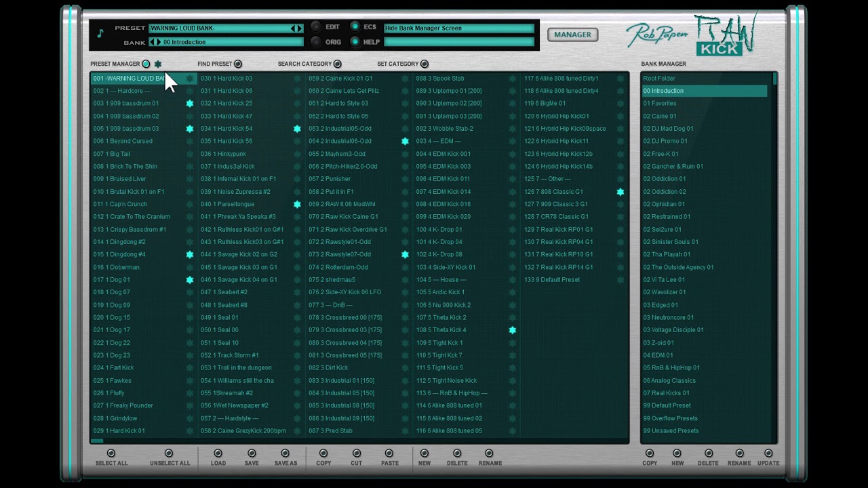Select the Preset Manager radio button
Viewport: 868px width, 488px height.
(x=146, y=64)
